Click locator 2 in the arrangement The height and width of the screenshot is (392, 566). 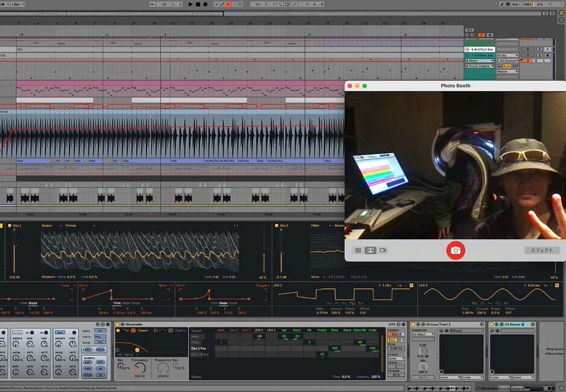point(105,35)
